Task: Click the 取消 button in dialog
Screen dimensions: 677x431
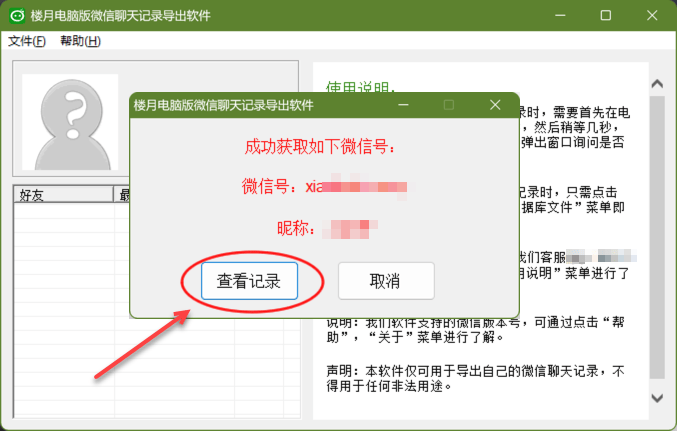Action: coord(386,281)
